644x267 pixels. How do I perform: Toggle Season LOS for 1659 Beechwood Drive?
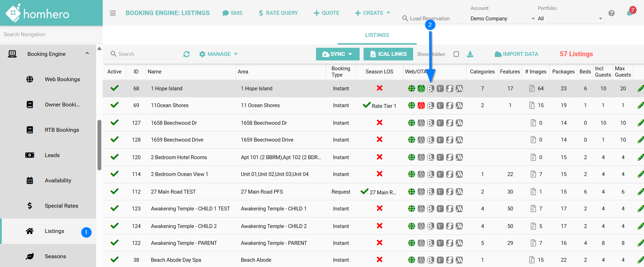click(x=379, y=139)
